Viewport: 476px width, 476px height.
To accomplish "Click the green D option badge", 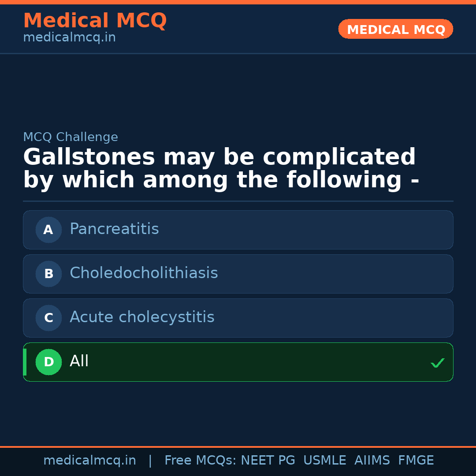I will 48,362.
